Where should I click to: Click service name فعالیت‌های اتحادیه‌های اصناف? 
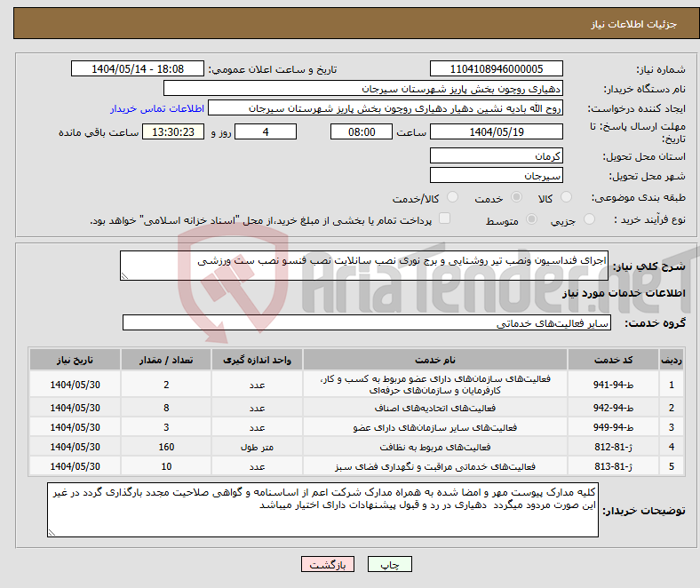[x=435, y=408]
